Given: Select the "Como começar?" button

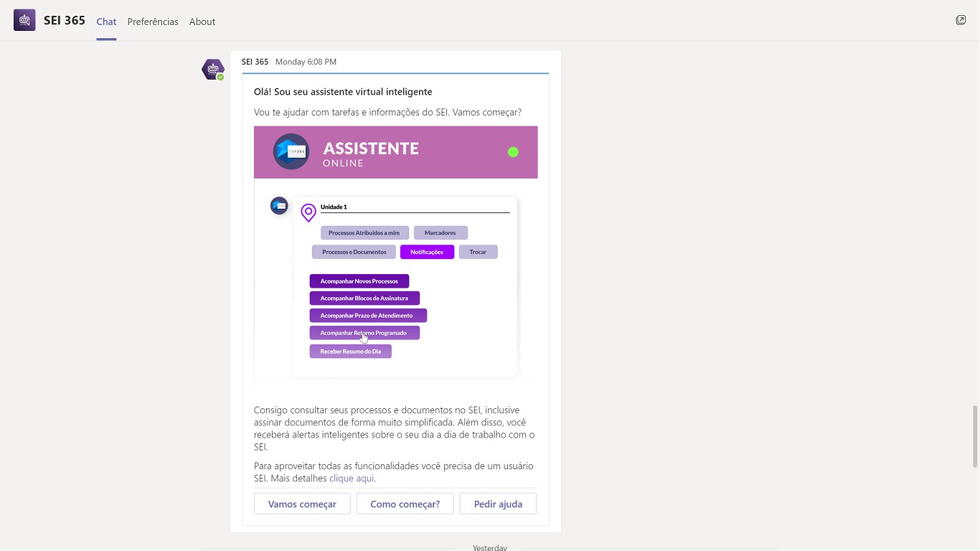Looking at the screenshot, I should coord(405,504).
